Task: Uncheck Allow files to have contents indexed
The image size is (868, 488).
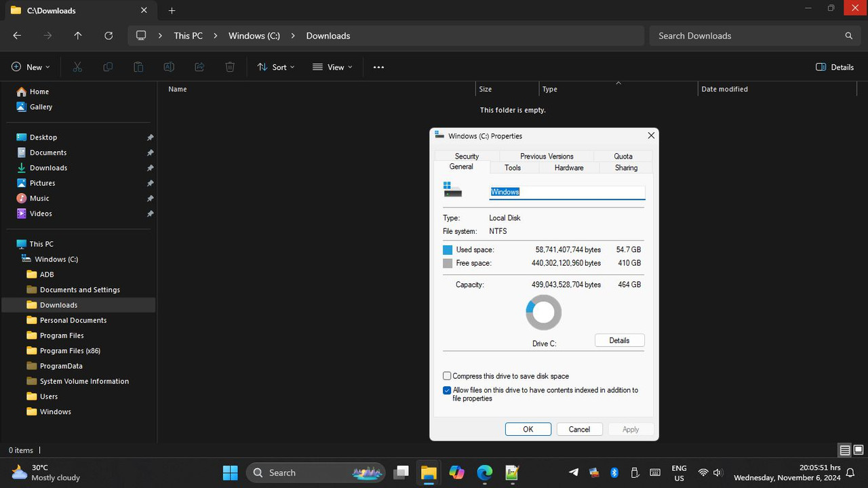Action: coord(447,390)
